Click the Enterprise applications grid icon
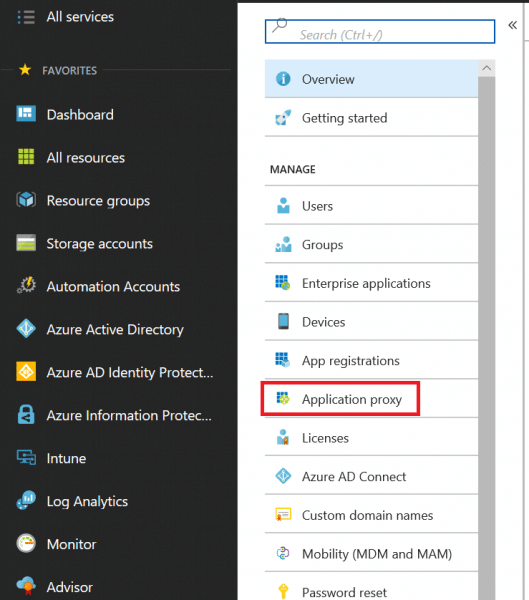The height and width of the screenshot is (600, 529). pos(283,283)
